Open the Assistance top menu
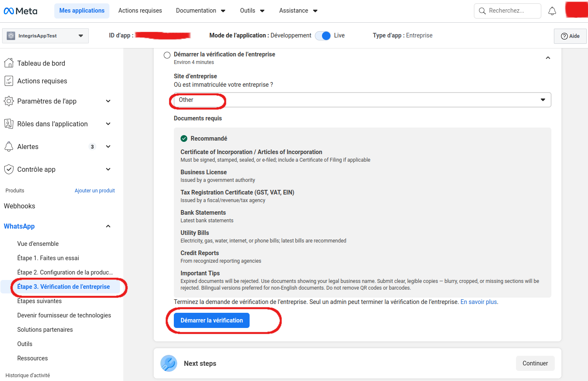Image resolution: width=588 pixels, height=381 pixels. (x=298, y=11)
